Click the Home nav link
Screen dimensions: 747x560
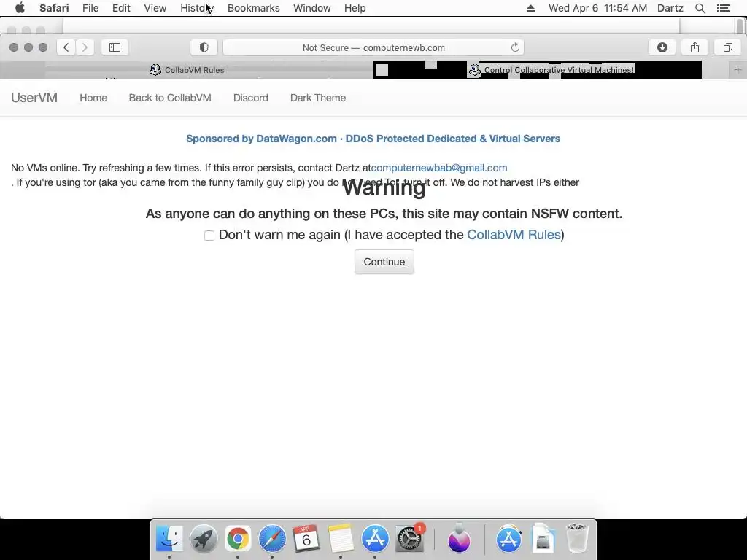[93, 98]
